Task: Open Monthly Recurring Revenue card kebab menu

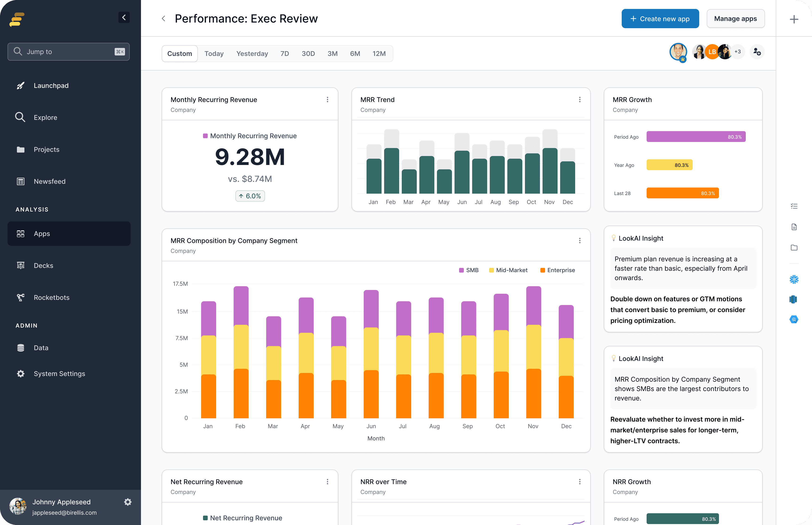Action: pyautogui.click(x=327, y=100)
